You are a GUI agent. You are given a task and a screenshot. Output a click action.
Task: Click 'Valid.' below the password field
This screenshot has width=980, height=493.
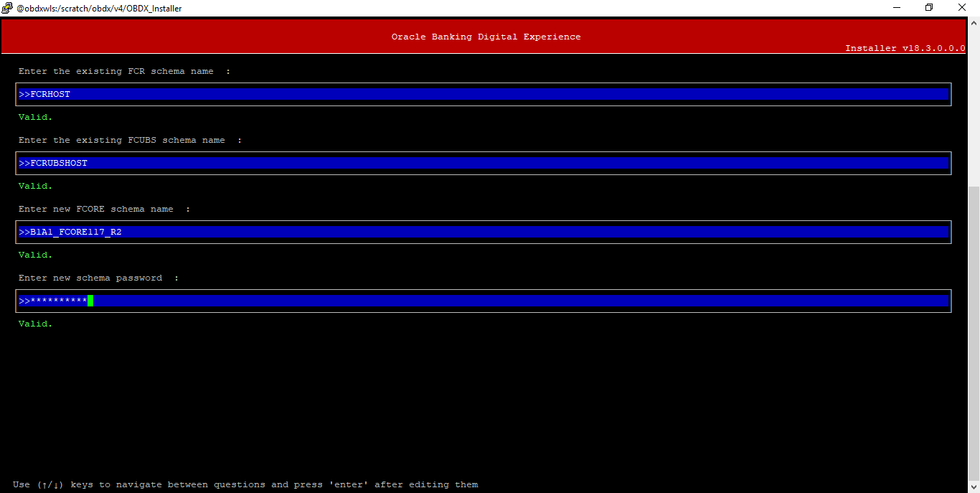coord(36,324)
